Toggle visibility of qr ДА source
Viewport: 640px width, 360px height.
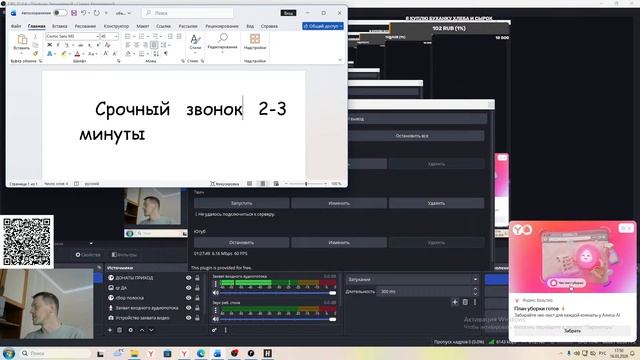tap(189, 288)
